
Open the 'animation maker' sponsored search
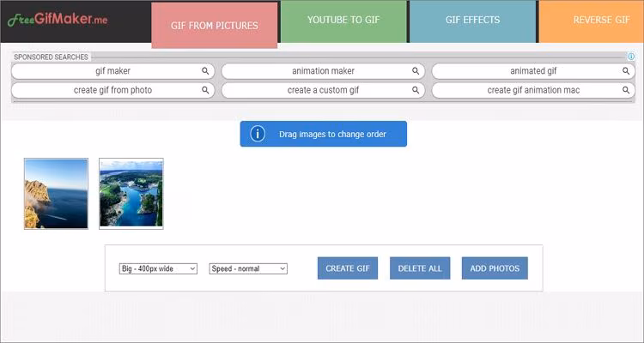(x=323, y=71)
